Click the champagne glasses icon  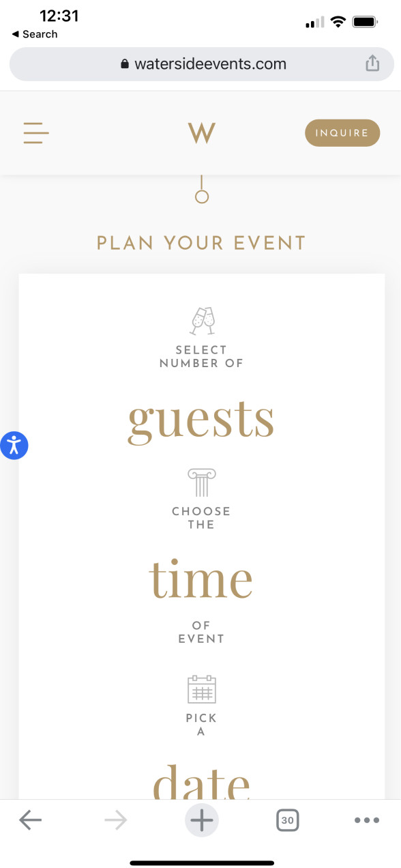tap(202, 321)
